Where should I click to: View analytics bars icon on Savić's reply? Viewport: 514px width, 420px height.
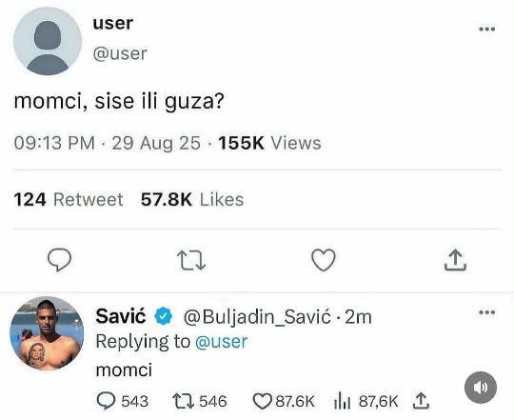[343, 401]
